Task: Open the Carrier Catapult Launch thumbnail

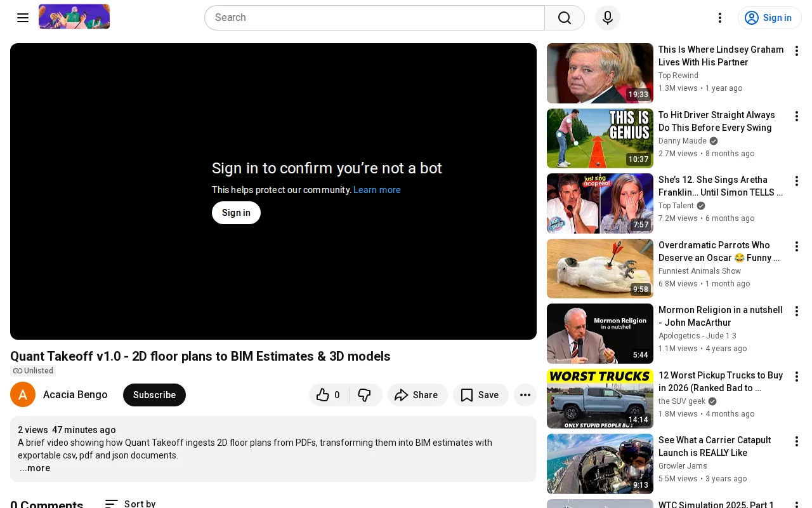Action: tap(600, 464)
